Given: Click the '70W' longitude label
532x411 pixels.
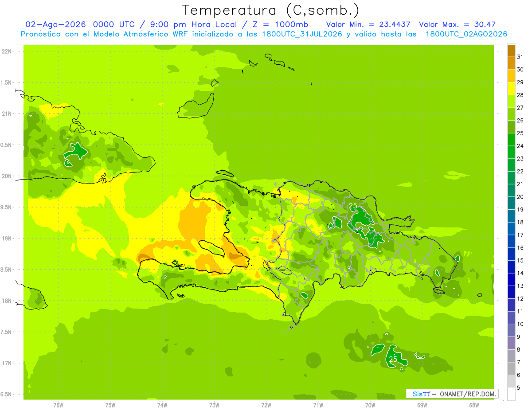Looking at the screenshot, I should pyautogui.click(x=370, y=405).
